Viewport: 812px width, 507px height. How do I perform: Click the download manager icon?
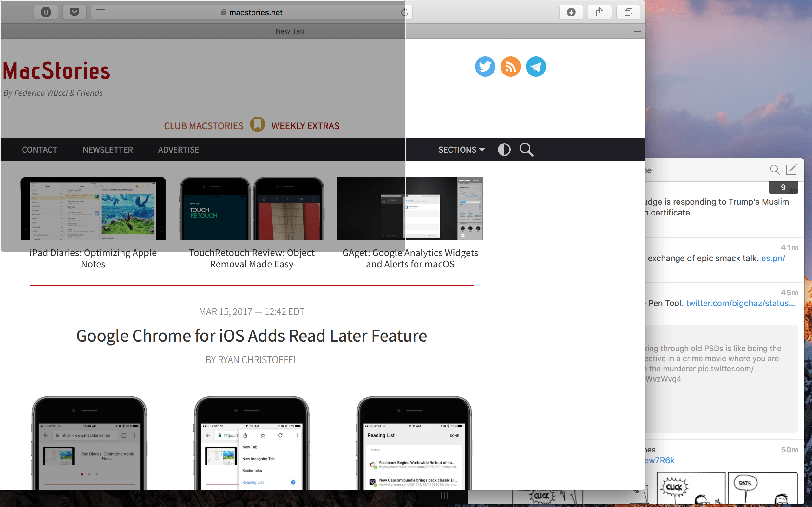(x=571, y=11)
